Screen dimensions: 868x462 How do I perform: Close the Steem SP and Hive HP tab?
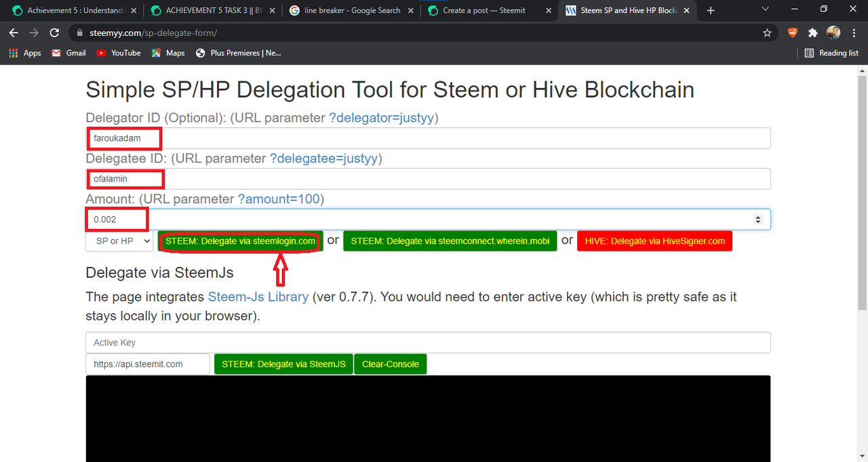(x=686, y=10)
